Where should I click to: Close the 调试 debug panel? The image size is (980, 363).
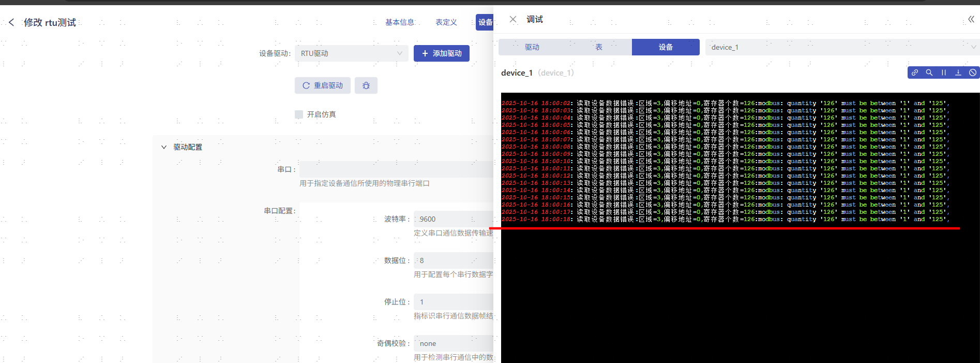(512, 19)
